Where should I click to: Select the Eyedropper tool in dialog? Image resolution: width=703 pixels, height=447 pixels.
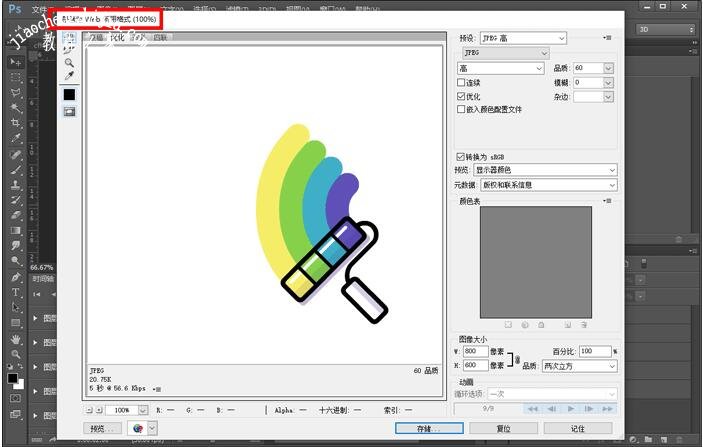click(x=69, y=76)
